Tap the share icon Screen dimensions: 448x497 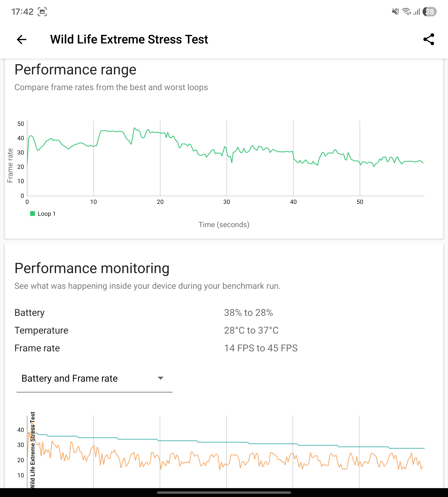(429, 39)
